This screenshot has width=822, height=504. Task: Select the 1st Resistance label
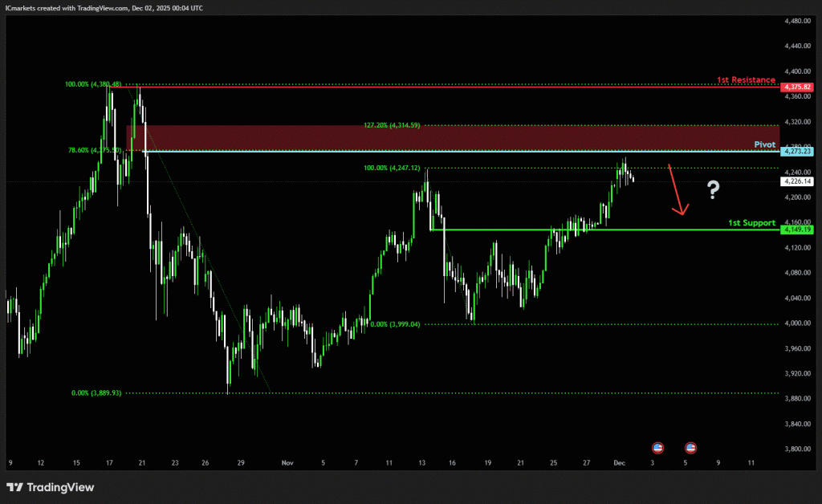pyautogui.click(x=746, y=80)
